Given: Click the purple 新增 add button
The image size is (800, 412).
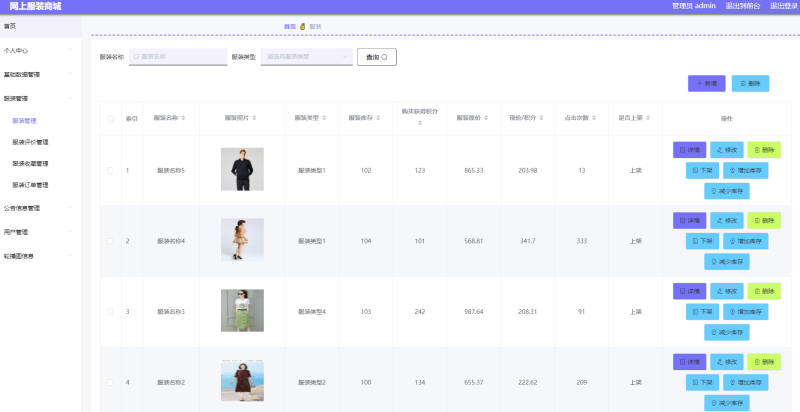Looking at the screenshot, I should point(707,84).
